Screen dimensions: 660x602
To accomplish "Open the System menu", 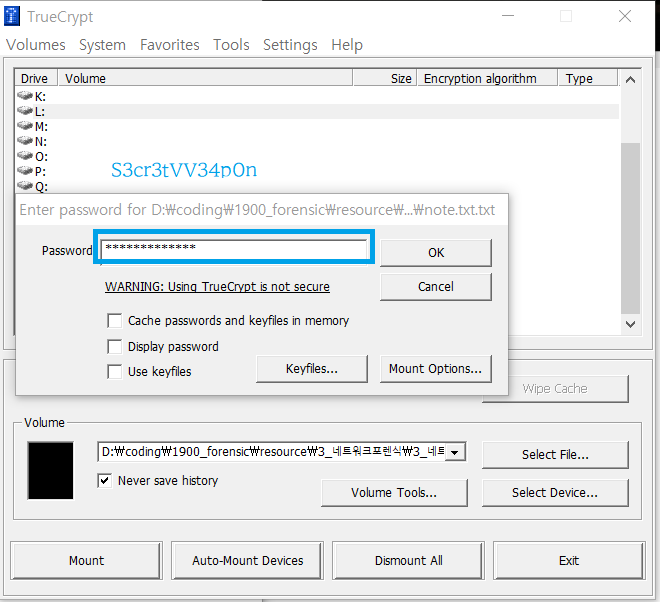I will pyautogui.click(x=102, y=45).
